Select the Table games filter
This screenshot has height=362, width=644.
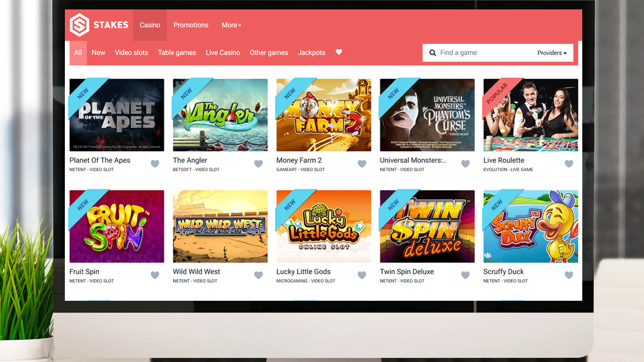point(177,52)
